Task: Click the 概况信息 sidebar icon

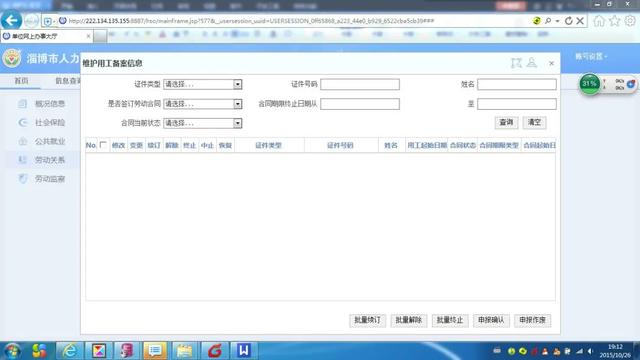Action: click(x=23, y=104)
